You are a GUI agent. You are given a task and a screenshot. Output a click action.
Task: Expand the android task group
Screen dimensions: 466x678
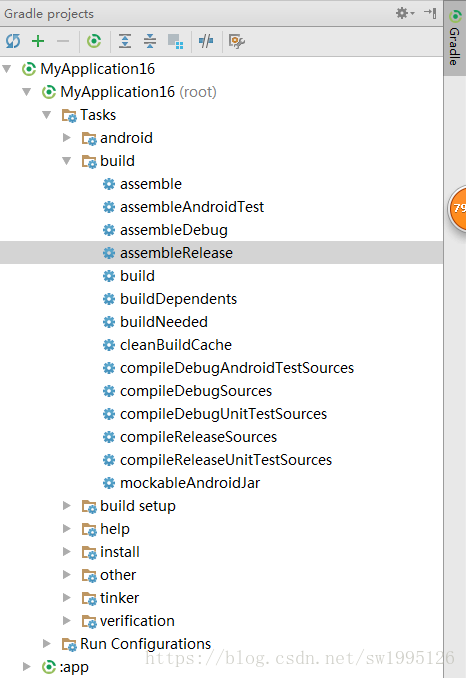point(67,138)
